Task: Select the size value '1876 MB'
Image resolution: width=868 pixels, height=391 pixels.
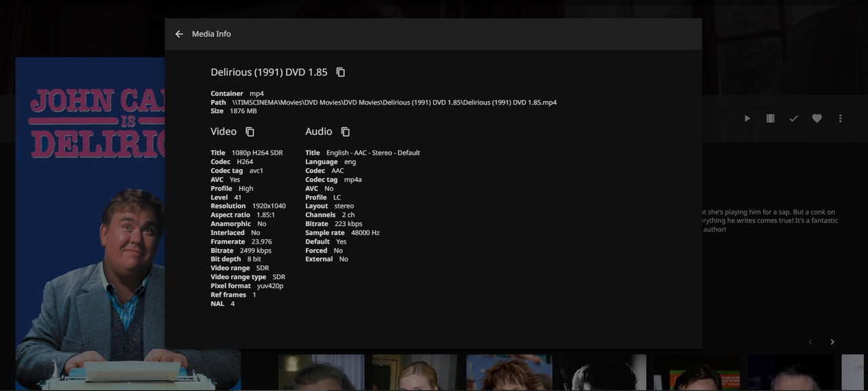Action: point(243,111)
